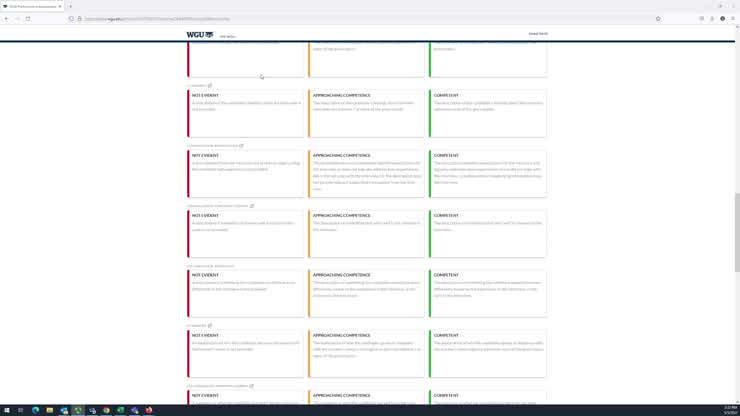Viewport: 740px width, 416px height.
Task: Open the browser application menu icon
Action: coord(733,18)
